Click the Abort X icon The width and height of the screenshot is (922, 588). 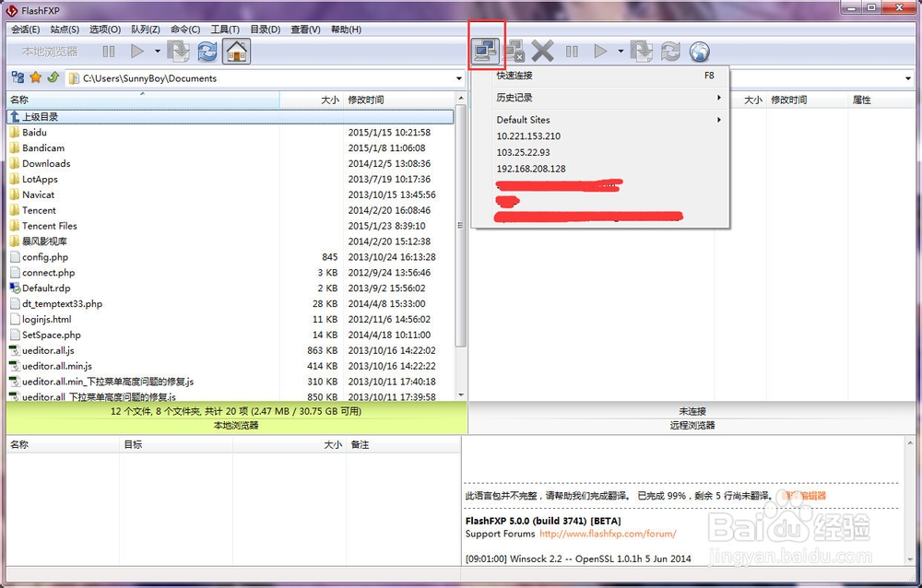[x=542, y=52]
